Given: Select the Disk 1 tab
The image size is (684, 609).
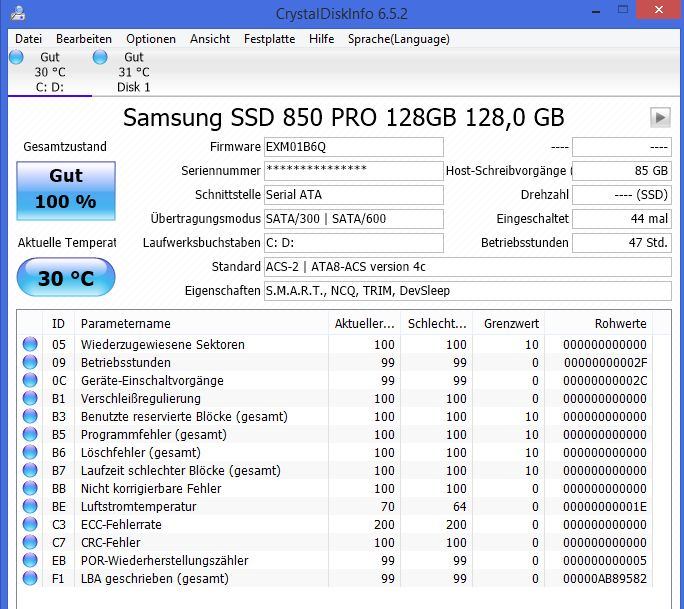Looking at the screenshot, I should click(133, 72).
